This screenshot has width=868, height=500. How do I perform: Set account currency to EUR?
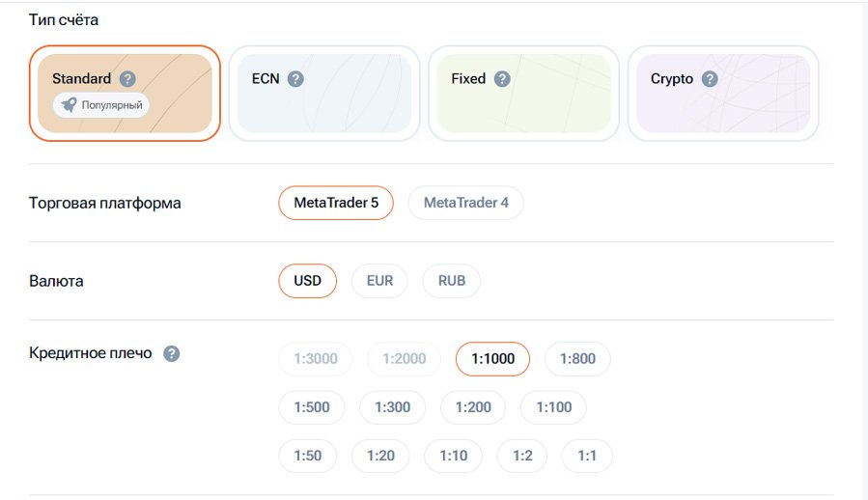379,281
